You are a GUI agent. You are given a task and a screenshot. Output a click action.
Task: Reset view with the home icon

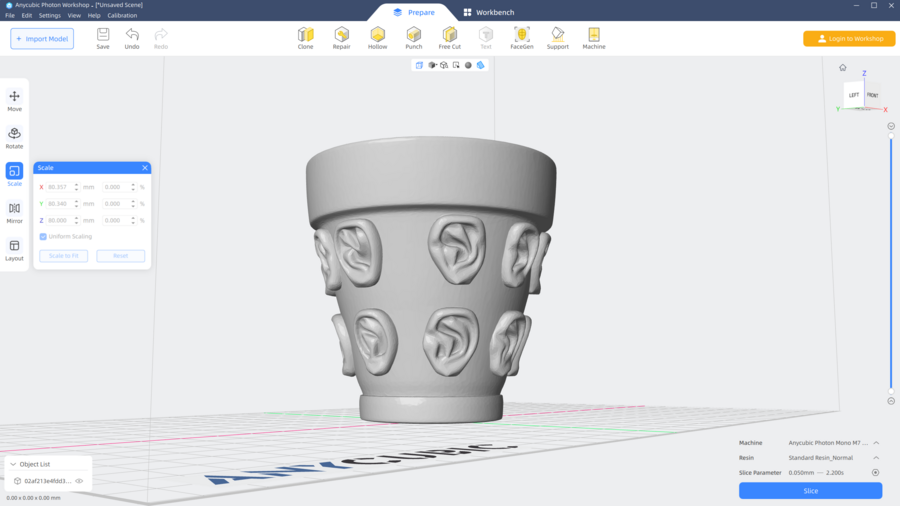pos(842,68)
